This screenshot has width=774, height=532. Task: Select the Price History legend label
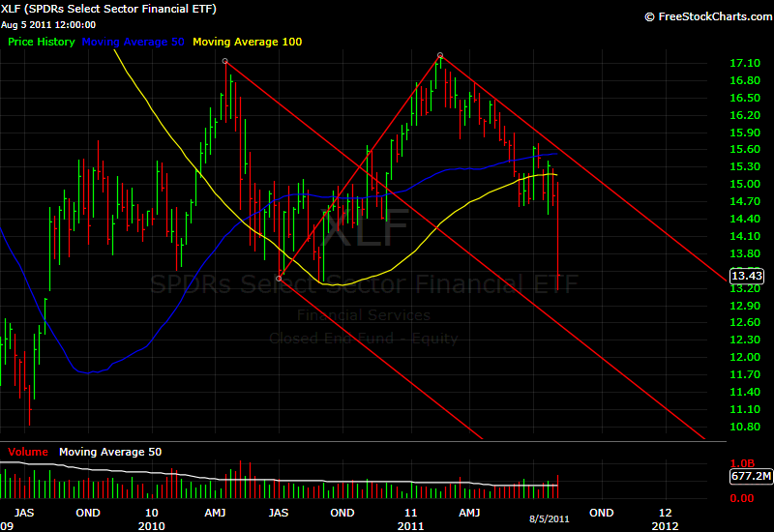pyautogui.click(x=42, y=42)
